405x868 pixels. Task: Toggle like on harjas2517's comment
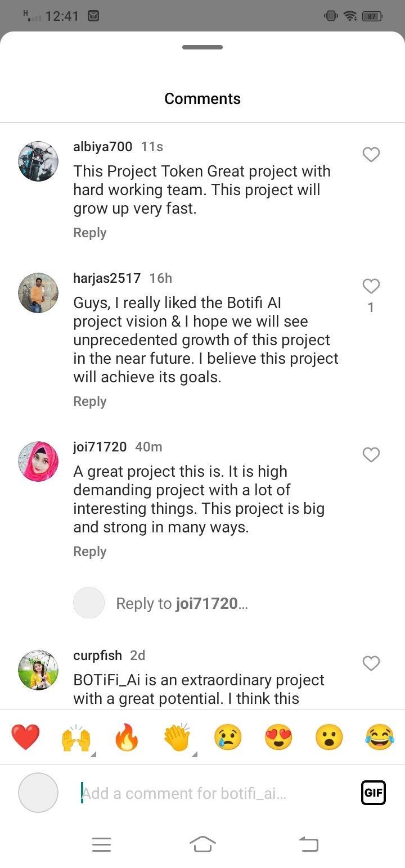click(x=371, y=287)
